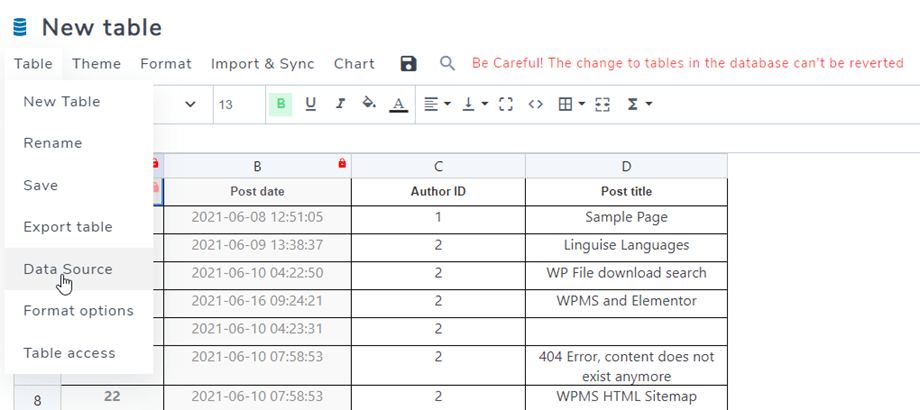Expand the Sigma functions dropdown arrow

pos(648,104)
